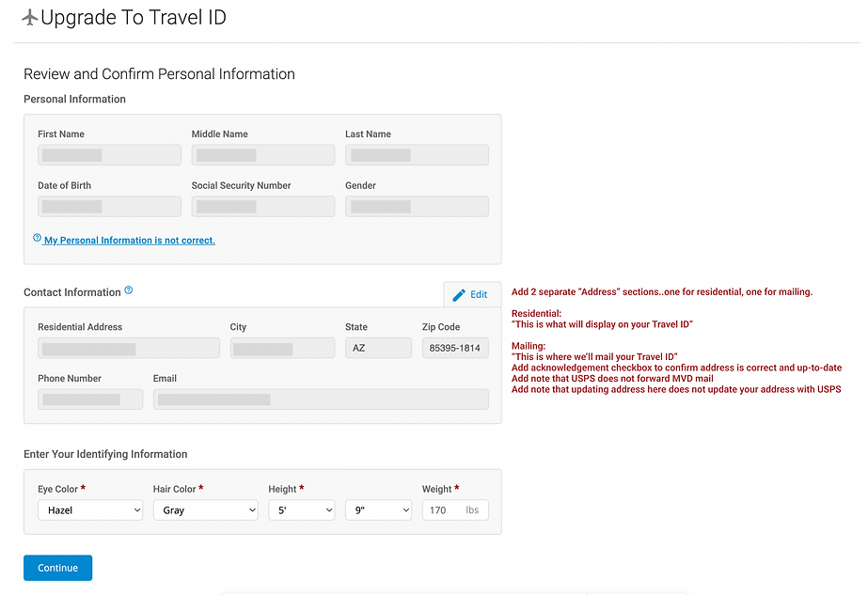Viewport: 868px width, 595px height.
Task: Open the Height feet dropdown
Action: [x=302, y=510]
